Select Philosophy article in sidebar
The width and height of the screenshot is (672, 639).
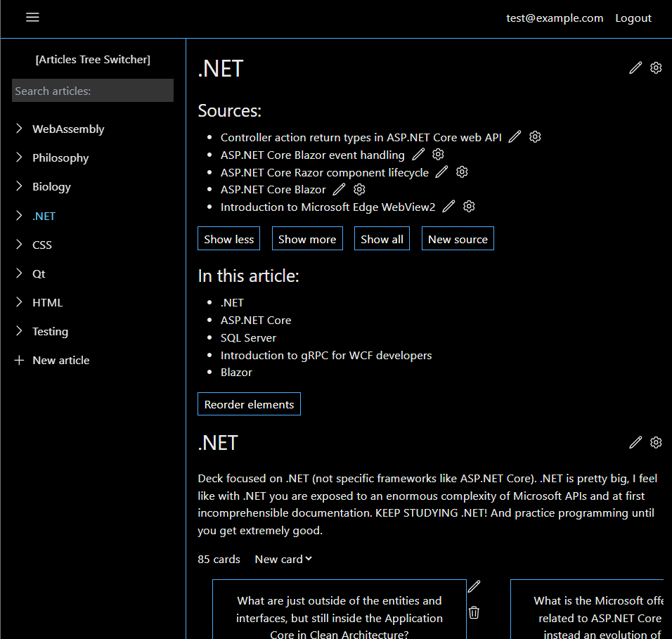(x=60, y=157)
